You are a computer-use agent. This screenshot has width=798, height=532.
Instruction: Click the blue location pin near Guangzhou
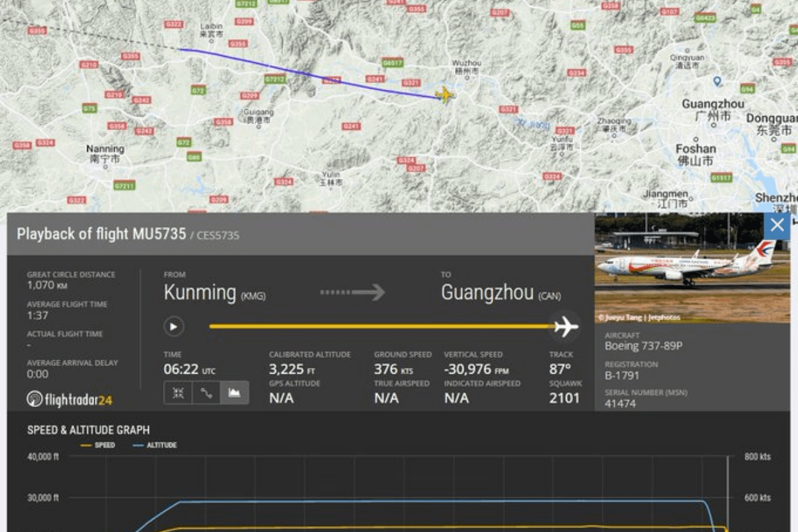pos(717,81)
